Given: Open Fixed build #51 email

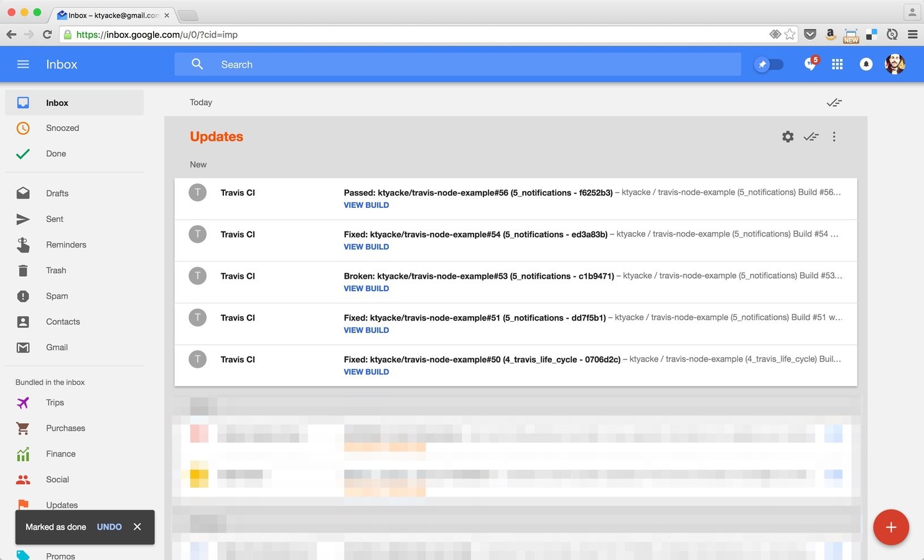Looking at the screenshot, I should click(516, 324).
